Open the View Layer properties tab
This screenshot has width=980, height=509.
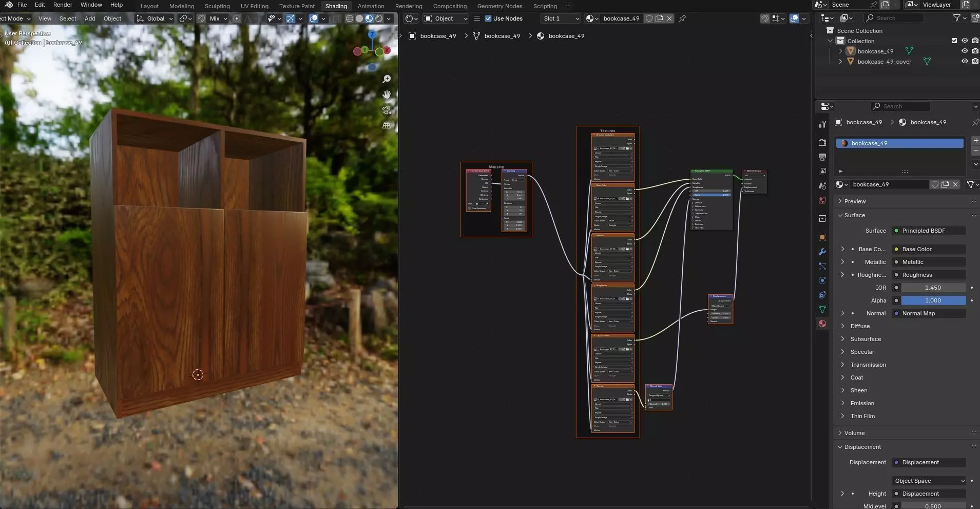pyautogui.click(x=822, y=171)
